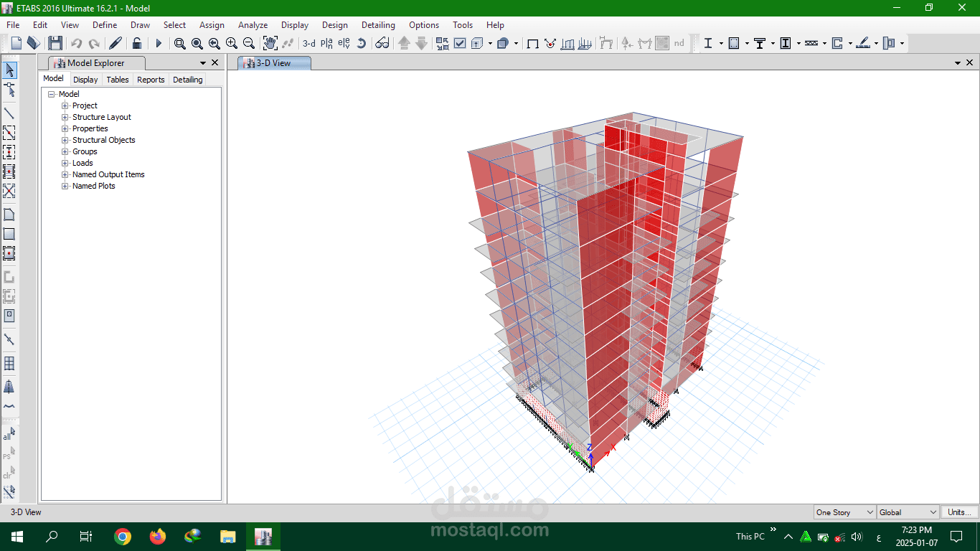Click the Save model floppy disk icon
The width and height of the screenshot is (980, 551).
(55, 43)
